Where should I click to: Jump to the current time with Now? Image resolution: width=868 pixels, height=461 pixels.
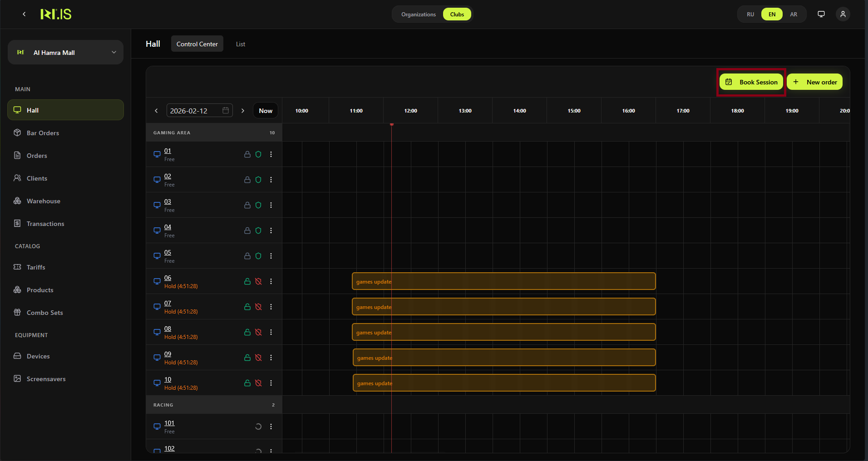click(266, 111)
